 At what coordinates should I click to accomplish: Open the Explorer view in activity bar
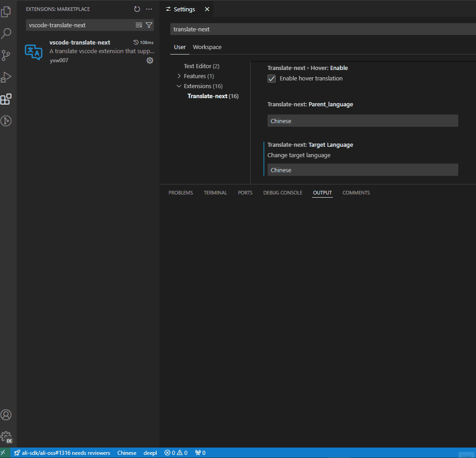click(6, 12)
